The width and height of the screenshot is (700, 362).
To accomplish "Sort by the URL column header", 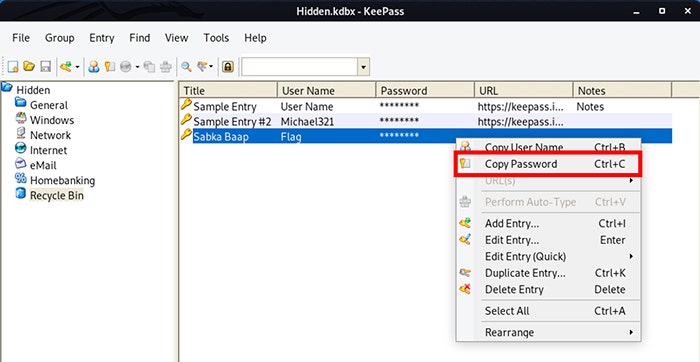I will pyautogui.click(x=524, y=91).
